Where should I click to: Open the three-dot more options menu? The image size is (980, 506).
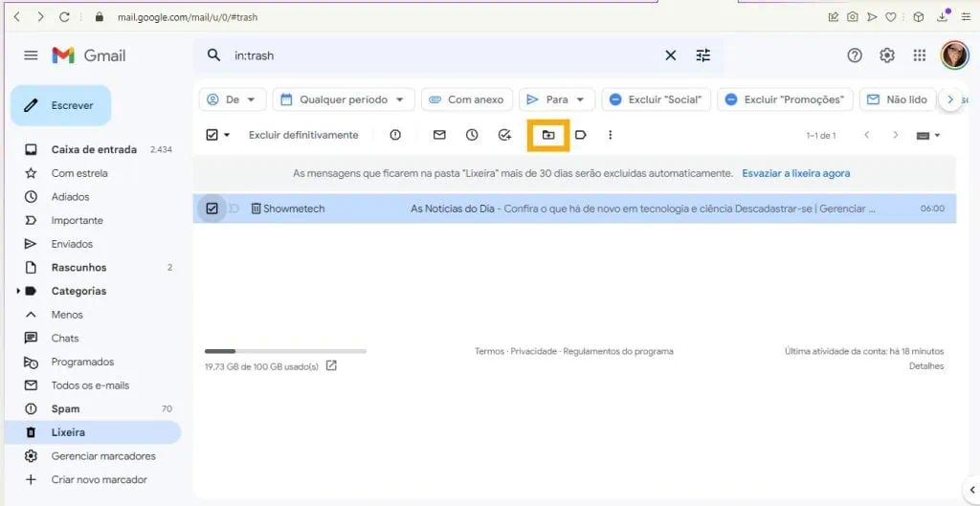(x=610, y=135)
